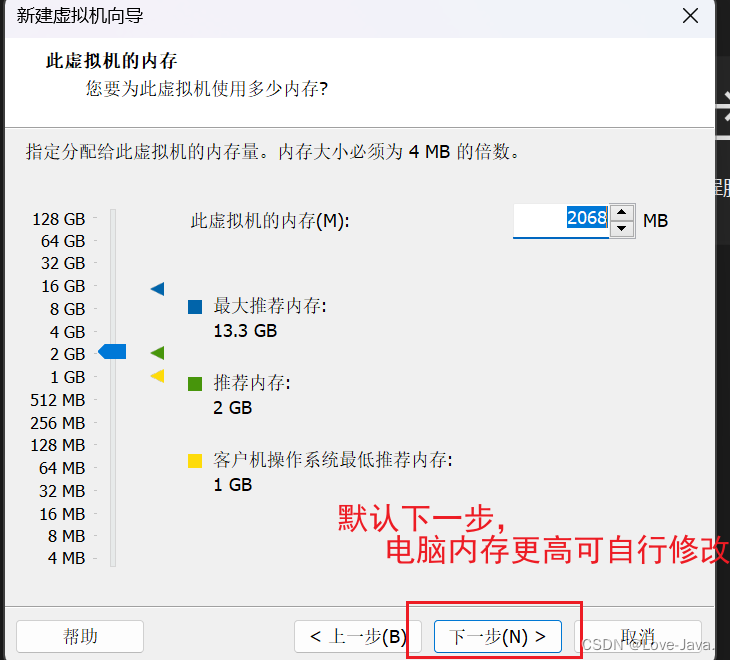Select the 128 GB scale label
Viewport: 730px width, 660px height.
(x=59, y=219)
